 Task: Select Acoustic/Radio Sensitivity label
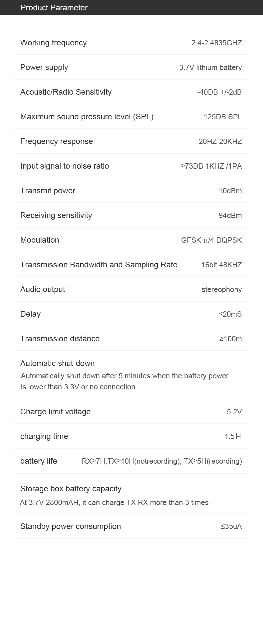click(x=66, y=92)
